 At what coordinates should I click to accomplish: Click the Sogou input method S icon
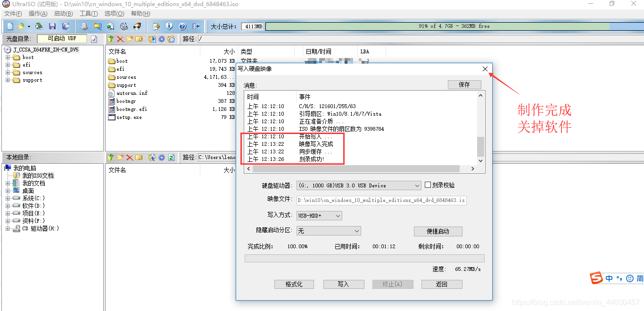point(596,278)
